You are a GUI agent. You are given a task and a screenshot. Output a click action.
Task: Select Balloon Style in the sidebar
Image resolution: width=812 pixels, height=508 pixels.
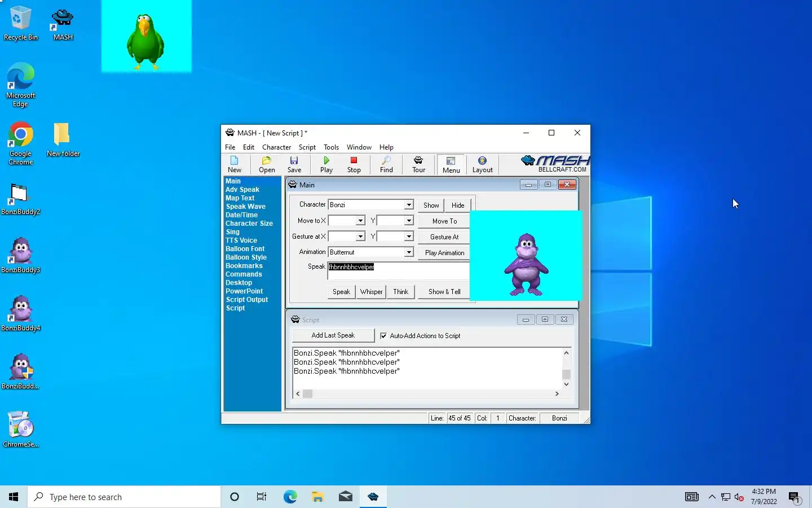(246, 257)
